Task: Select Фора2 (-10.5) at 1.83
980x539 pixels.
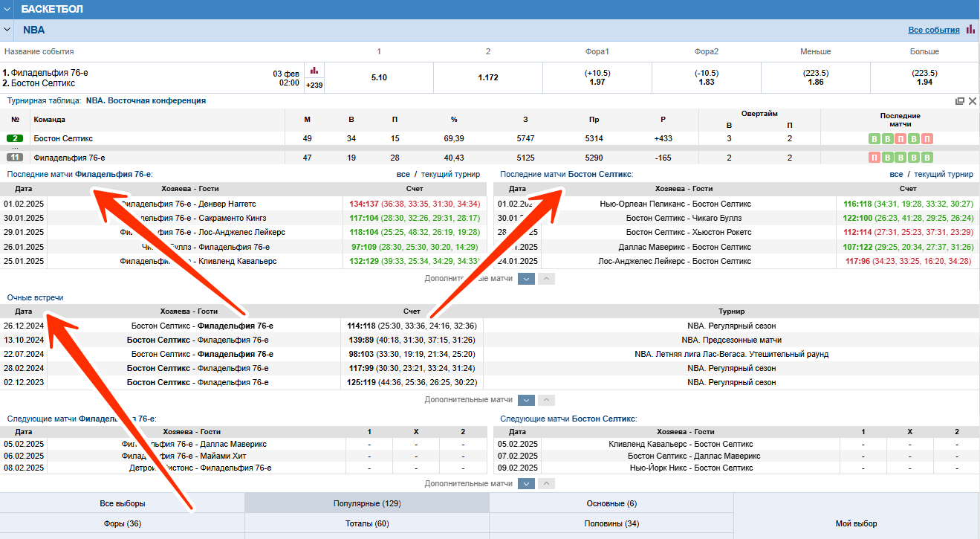Action: click(x=707, y=77)
